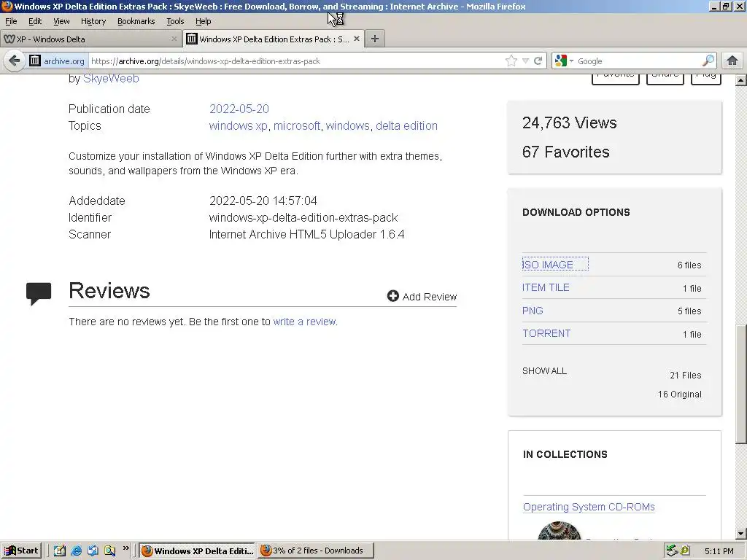The height and width of the screenshot is (560, 747).
Task: Click the first Quick Launch notepad icon
Action: pos(60,551)
